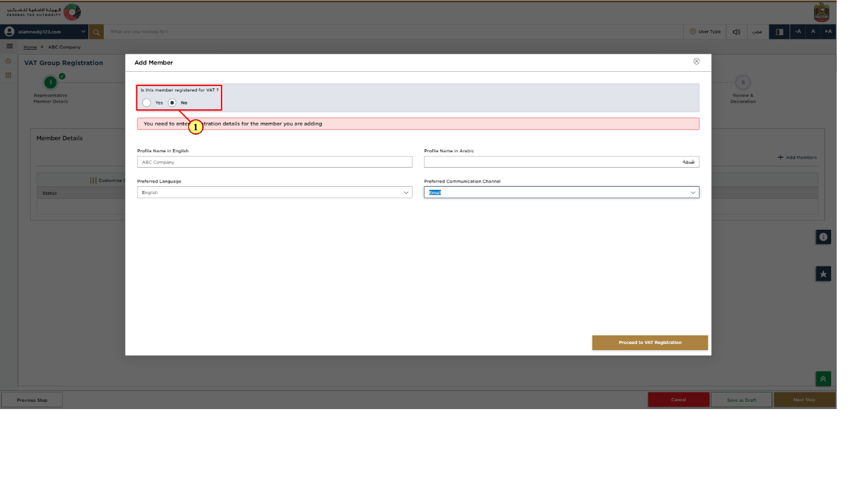Viewport: 868px width, 492px height.
Task: Switch language to Arabic
Action: point(758,31)
